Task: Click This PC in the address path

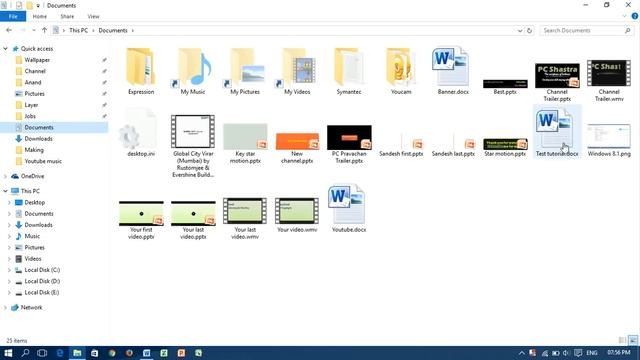Action: (78, 30)
